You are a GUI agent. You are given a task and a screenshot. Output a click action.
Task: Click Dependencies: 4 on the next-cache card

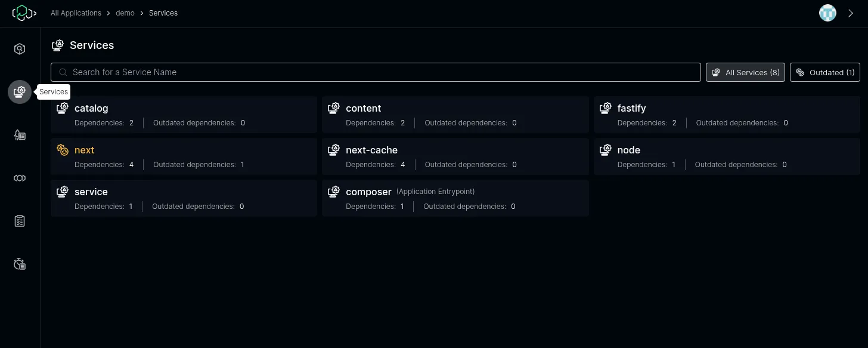click(x=376, y=165)
